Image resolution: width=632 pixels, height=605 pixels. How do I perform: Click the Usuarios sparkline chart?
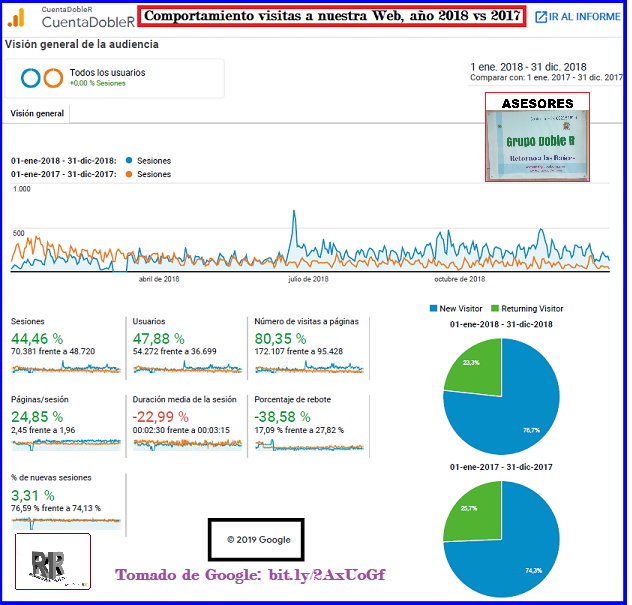pos(187,367)
